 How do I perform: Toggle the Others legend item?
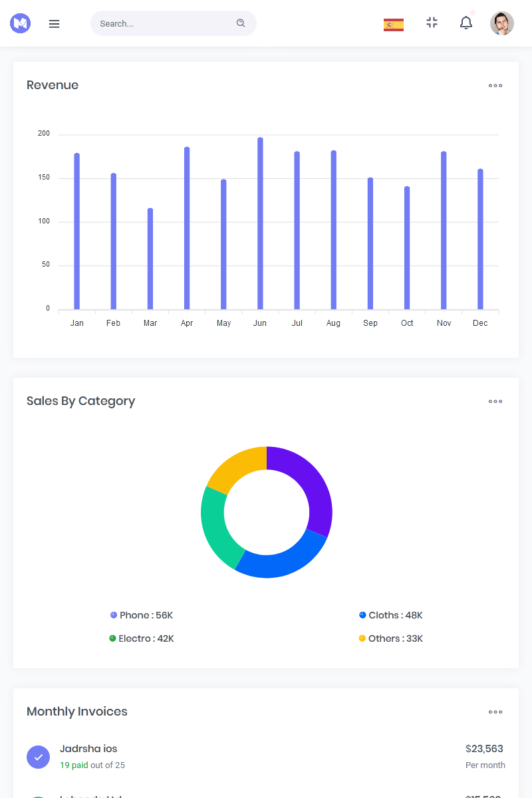click(391, 638)
